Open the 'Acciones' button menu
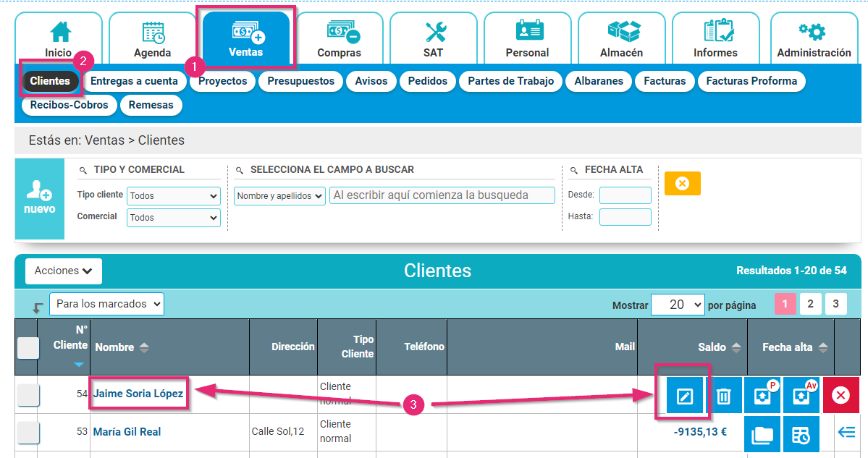The width and height of the screenshot is (868, 458). (63, 271)
